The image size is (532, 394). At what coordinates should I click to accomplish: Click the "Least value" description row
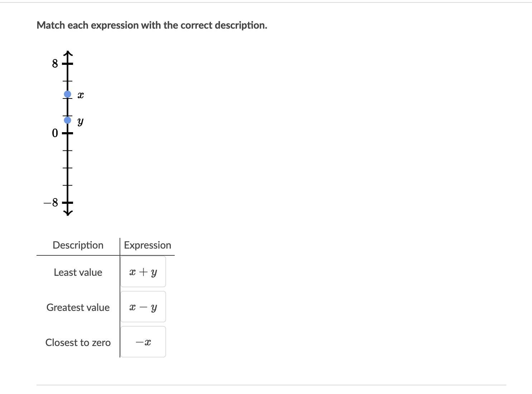coord(78,272)
